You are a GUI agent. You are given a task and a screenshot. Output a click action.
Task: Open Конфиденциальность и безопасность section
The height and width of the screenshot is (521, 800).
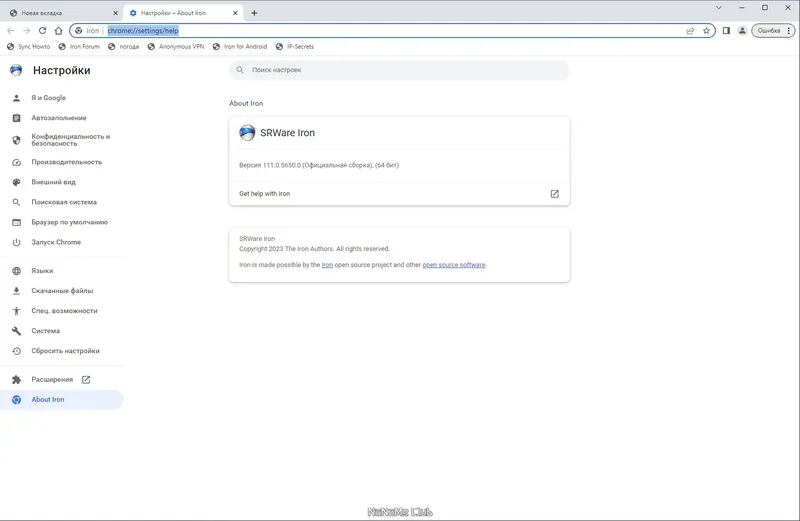62,140
